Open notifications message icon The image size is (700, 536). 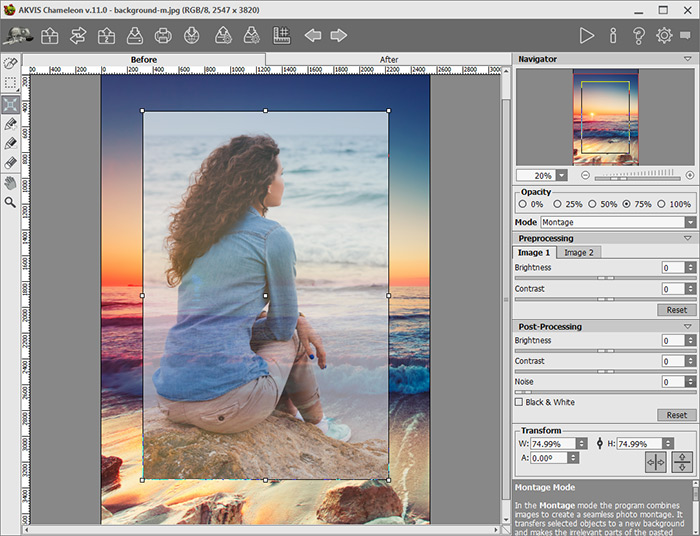click(685, 35)
